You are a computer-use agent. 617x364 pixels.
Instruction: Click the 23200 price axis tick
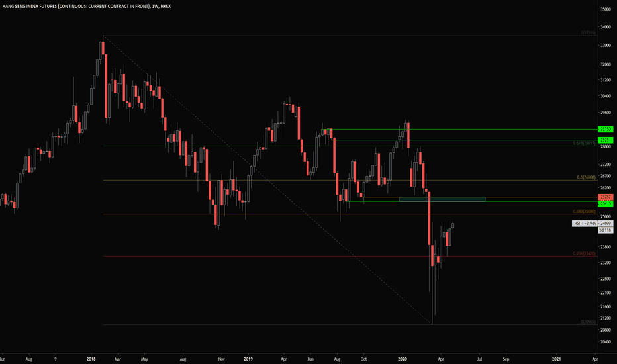click(x=605, y=263)
